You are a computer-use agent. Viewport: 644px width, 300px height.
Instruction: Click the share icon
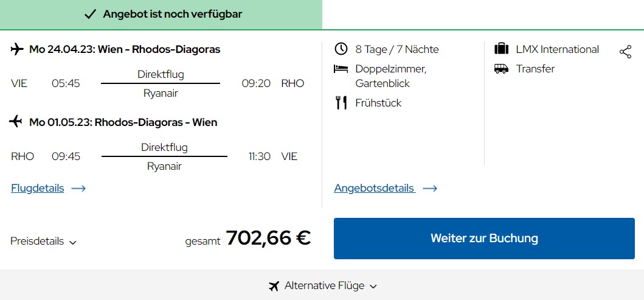point(625,52)
